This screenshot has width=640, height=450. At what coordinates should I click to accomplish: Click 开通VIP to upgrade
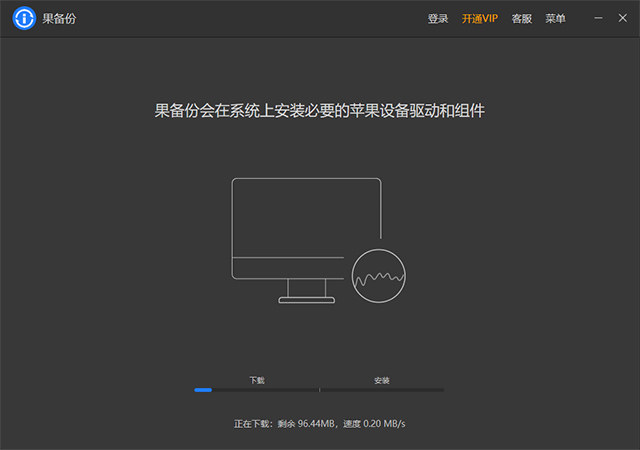click(480, 19)
